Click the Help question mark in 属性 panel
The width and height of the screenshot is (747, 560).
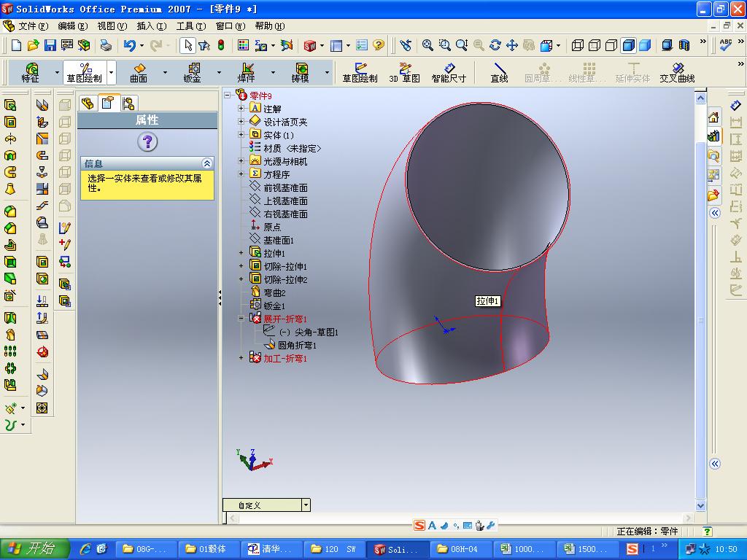point(147,141)
